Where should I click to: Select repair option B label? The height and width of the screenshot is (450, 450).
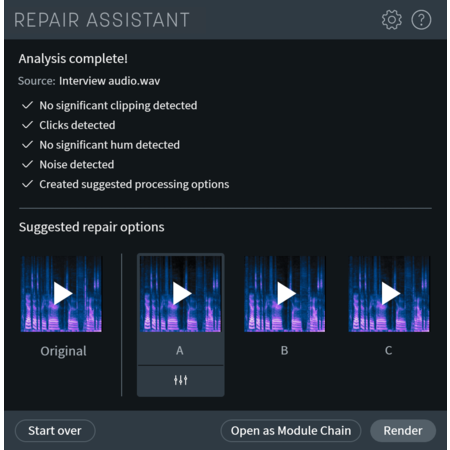pos(284,350)
